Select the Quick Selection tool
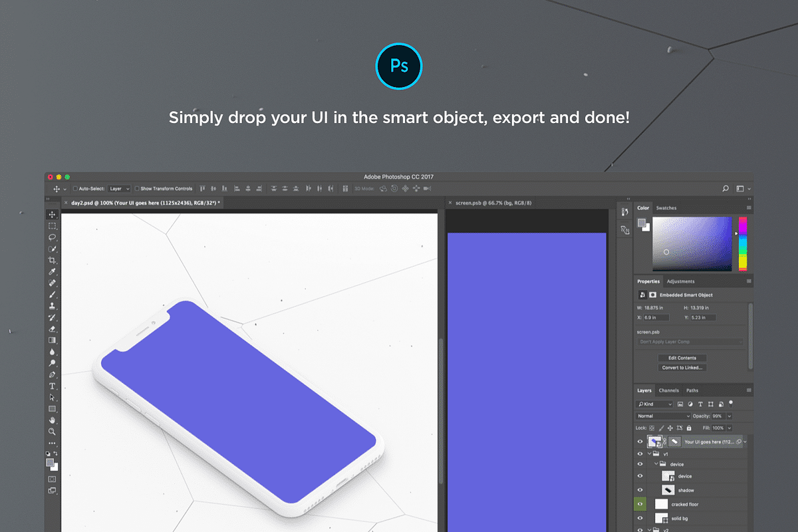 52,249
